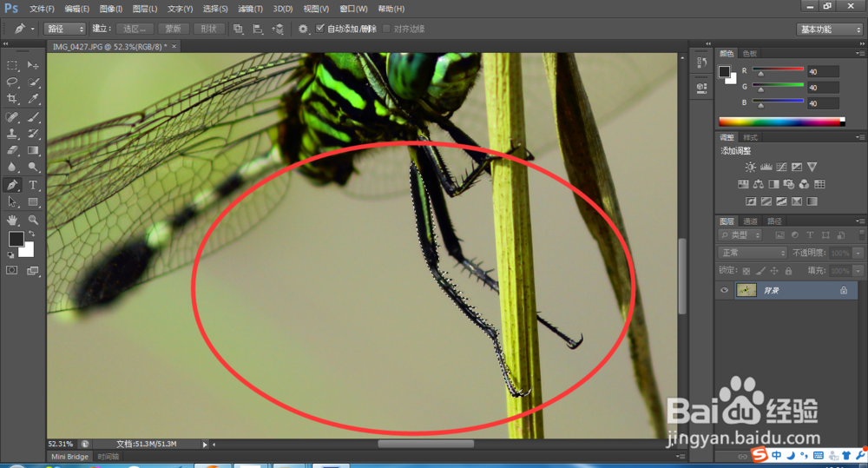
Task: Select the Spot Healing Brush tool
Action: point(11,117)
